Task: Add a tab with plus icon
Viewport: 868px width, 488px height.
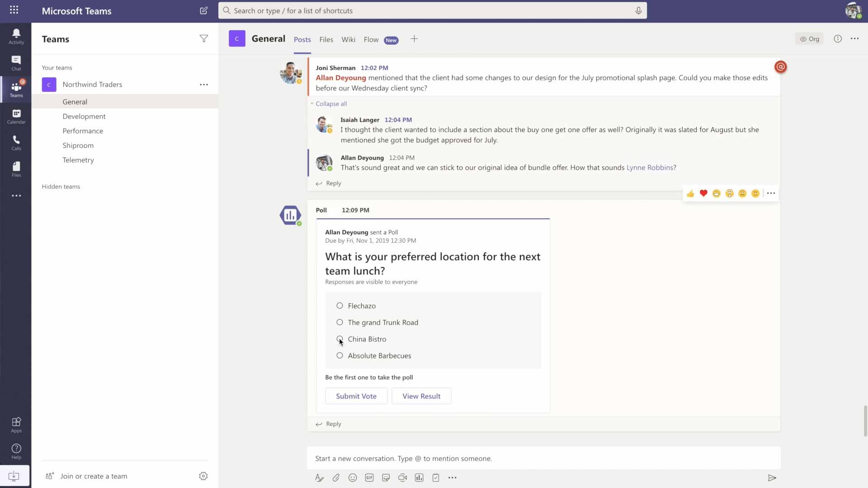Action: pyautogui.click(x=414, y=39)
